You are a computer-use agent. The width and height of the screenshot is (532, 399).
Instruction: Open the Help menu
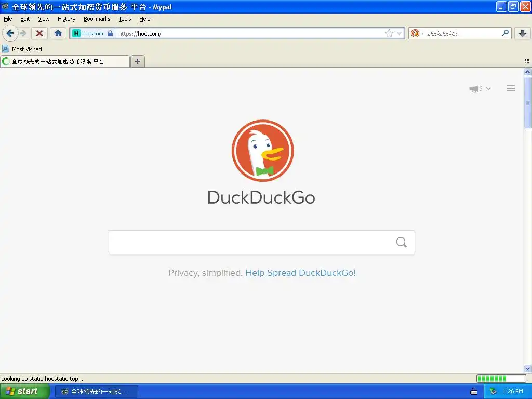pyautogui.click(x=145, y=19)
